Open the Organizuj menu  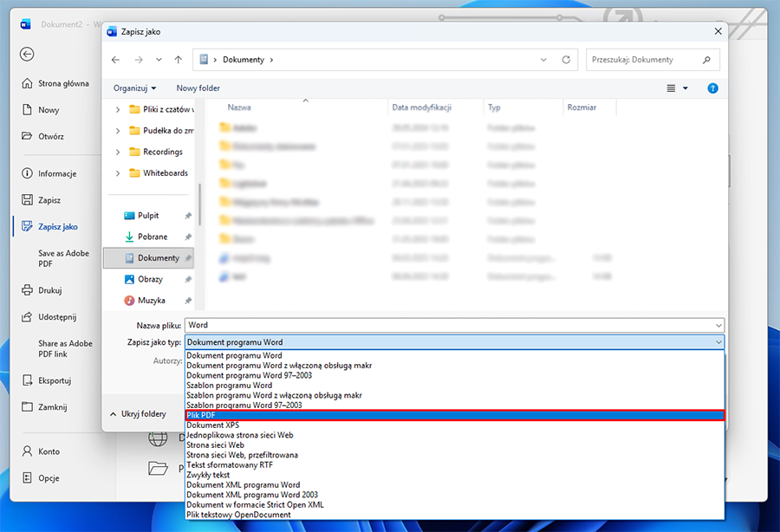(x=134, y=88)
